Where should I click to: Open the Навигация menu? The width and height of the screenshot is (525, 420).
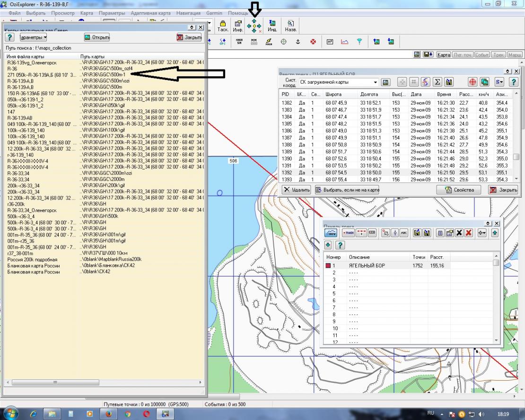(188, 13)
